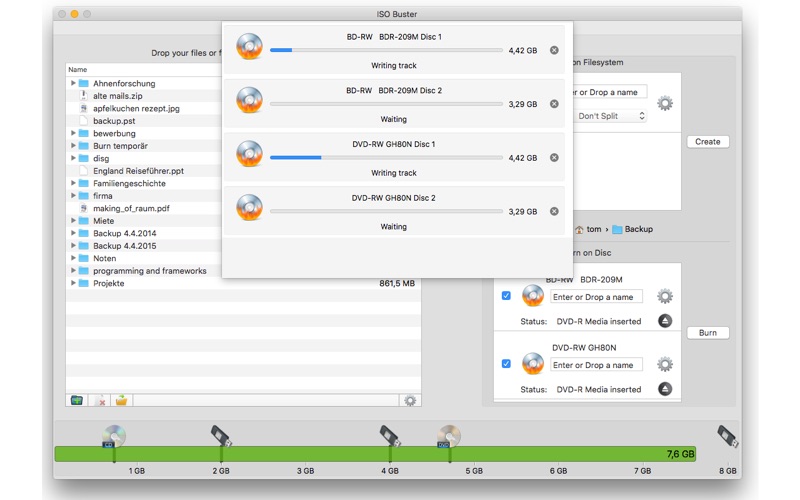The width and height of the screenshot is (800, 500).
Task: Cancel the DVD-RW GH80N Disc 2 job
Action: pos(554,211)
